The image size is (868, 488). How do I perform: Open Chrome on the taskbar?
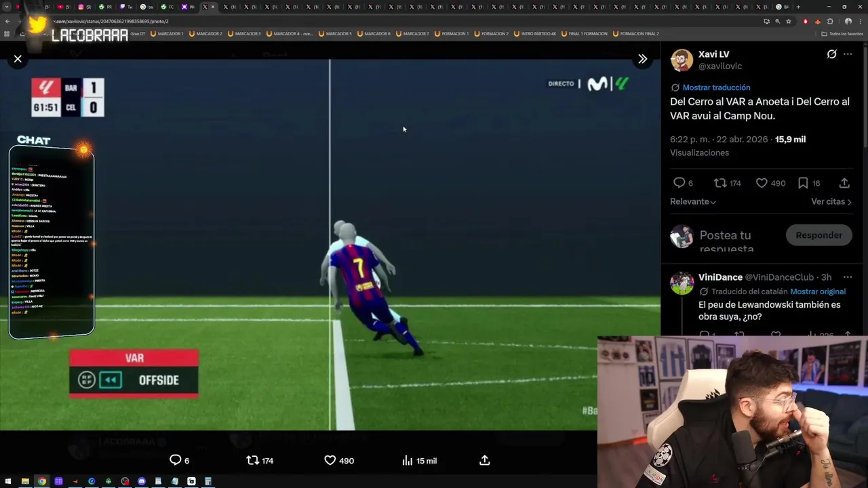[x=42, y=481]
